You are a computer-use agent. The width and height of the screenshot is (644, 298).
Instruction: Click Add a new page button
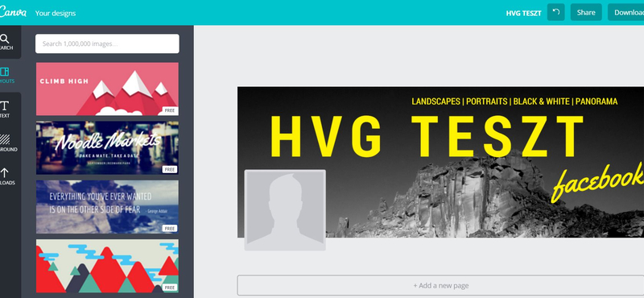tap(440, 285)
